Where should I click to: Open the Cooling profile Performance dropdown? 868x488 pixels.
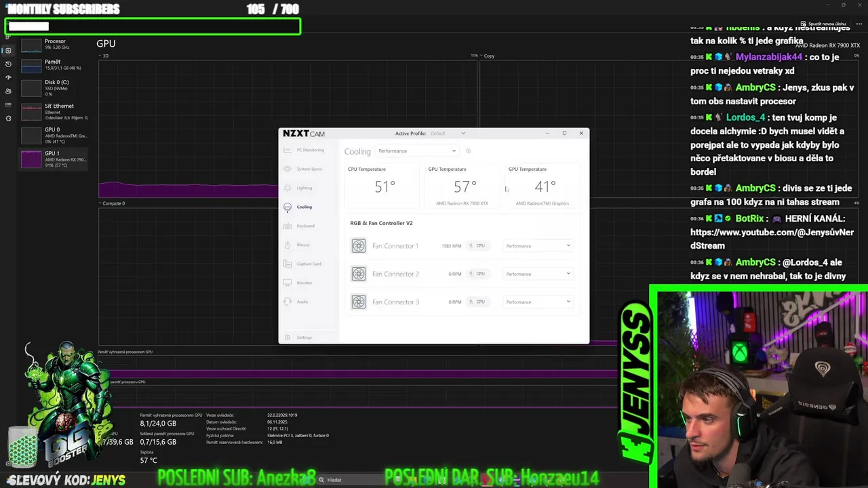(x=417, y=151)
